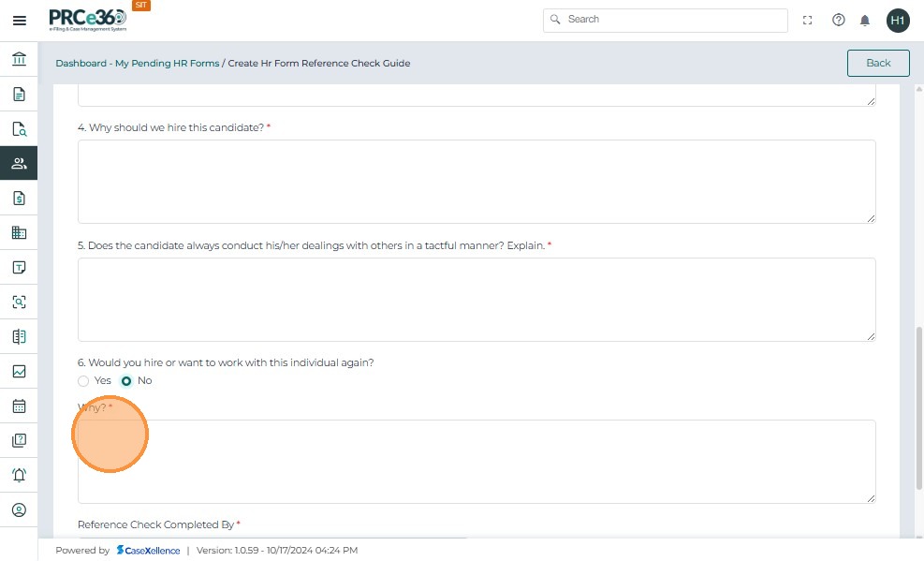Toggle fullscreen mode icon in header
This screenshot has height=561, width=924.
click(808, 20)
